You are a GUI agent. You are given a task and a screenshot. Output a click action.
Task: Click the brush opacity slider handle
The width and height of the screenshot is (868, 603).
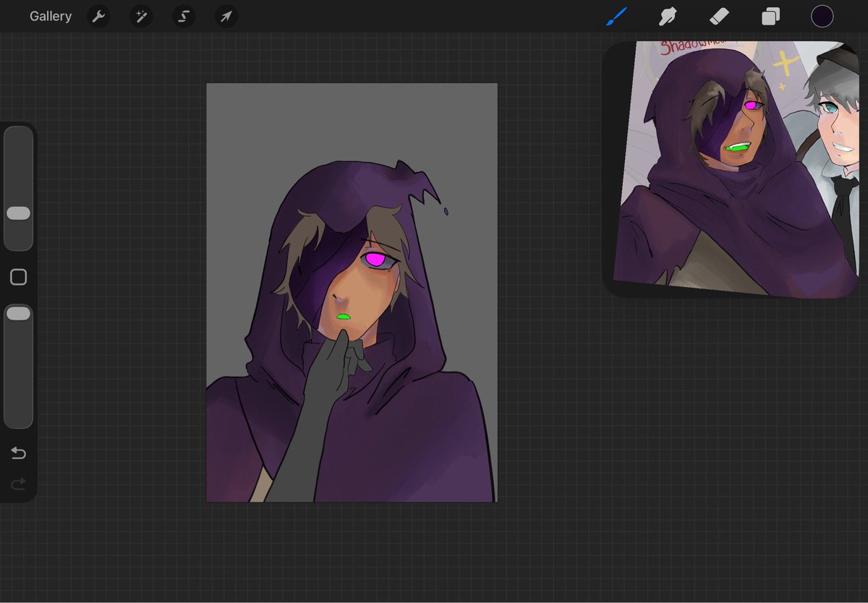point(18,313)
